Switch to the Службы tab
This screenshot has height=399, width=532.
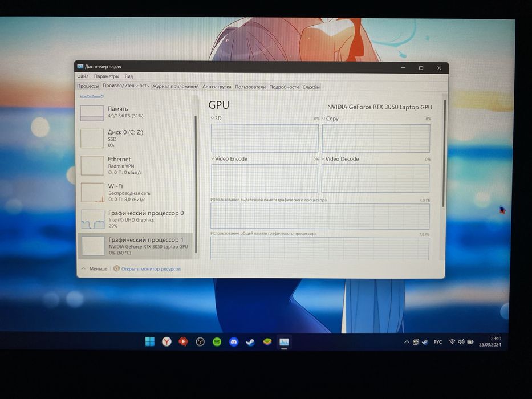311,87
